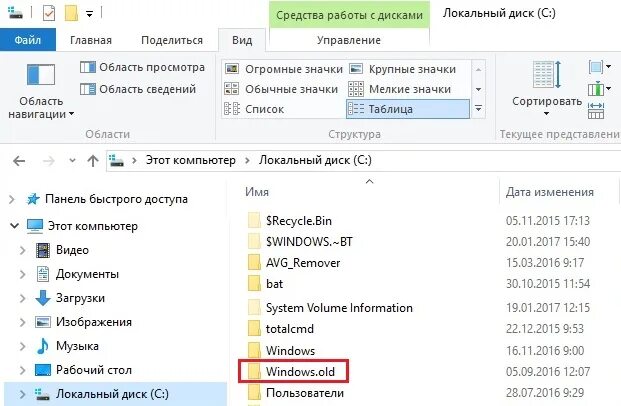Click the layout gallery down arrow
The height and width of the screenshot is (406, 621).
(478, 89)
